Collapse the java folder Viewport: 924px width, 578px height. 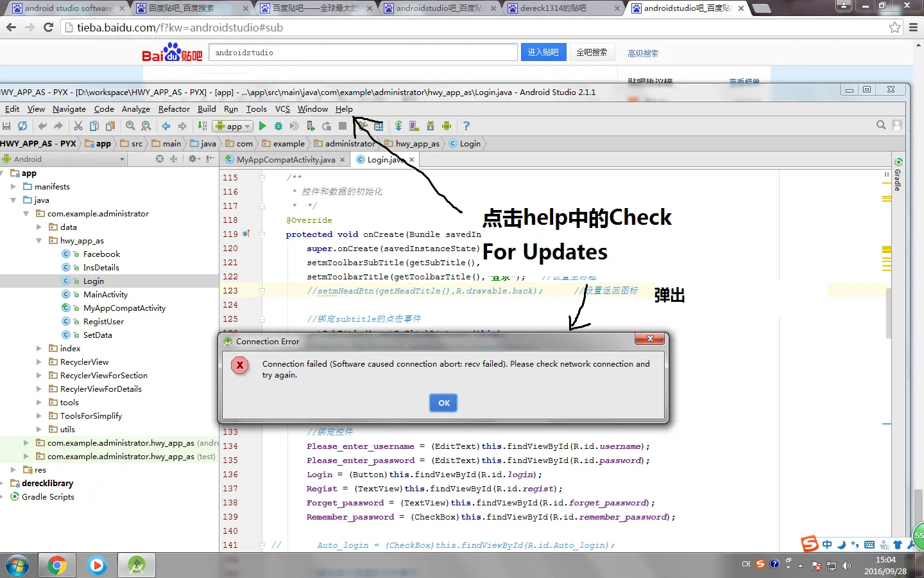(13, 200)
